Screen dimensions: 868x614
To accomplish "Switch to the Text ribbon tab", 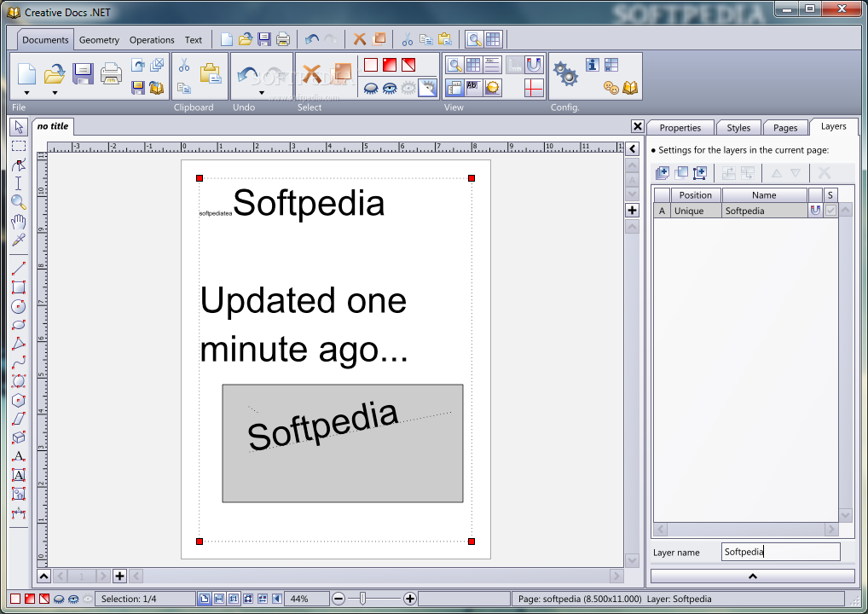I will pos(194,40).
